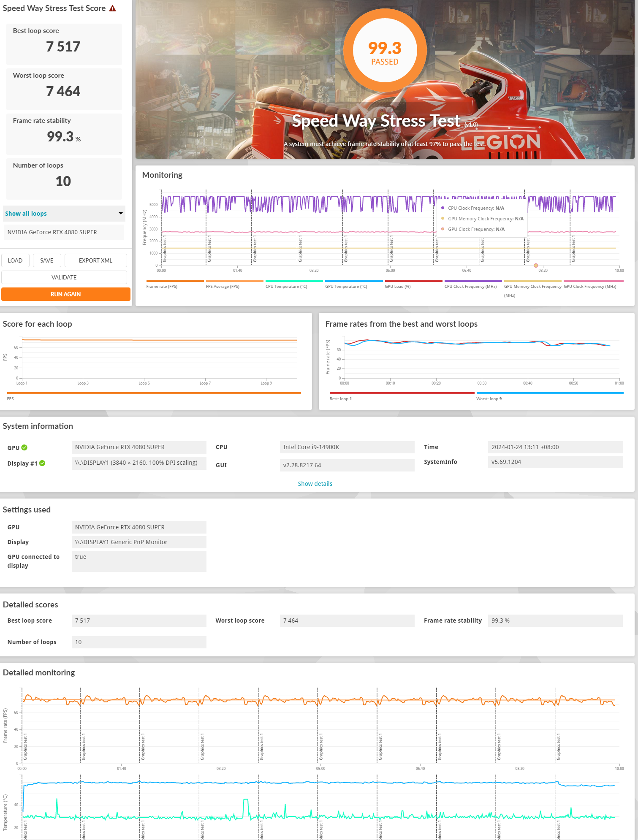Screen dimensions: 638x840
Task: Select Detailed scores Number of loops field 10
Action: pos(139,642)
